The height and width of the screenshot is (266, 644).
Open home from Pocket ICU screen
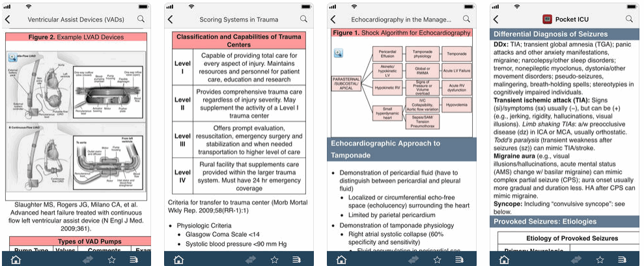pyautogui.click(x=504, y=259)
